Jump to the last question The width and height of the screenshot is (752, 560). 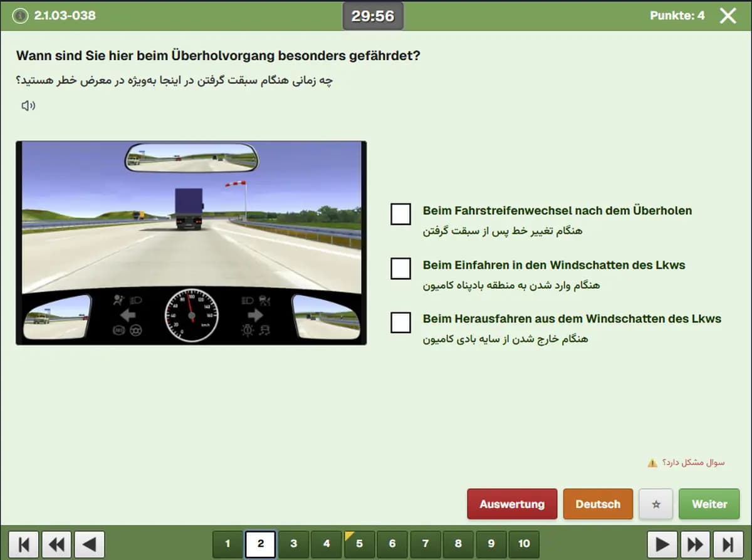point(728,544)
